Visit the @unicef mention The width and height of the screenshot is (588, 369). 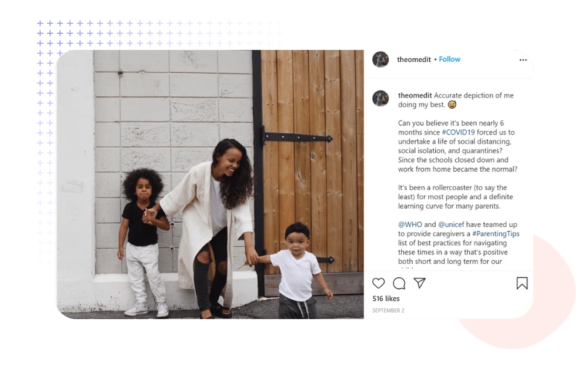click(451, 224)
